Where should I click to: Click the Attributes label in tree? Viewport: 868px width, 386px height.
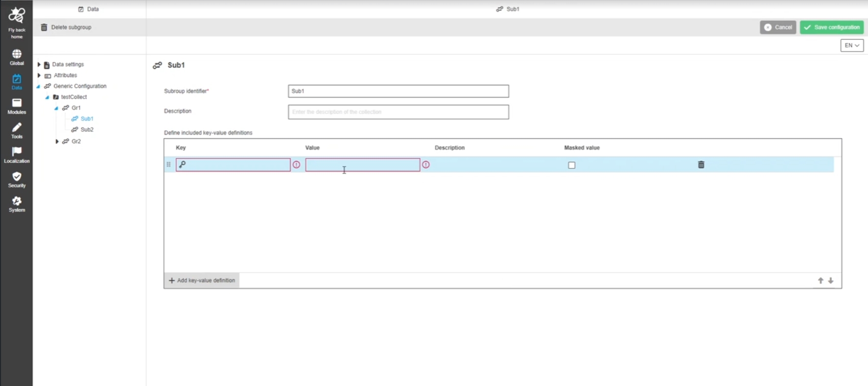click(65, 75)
